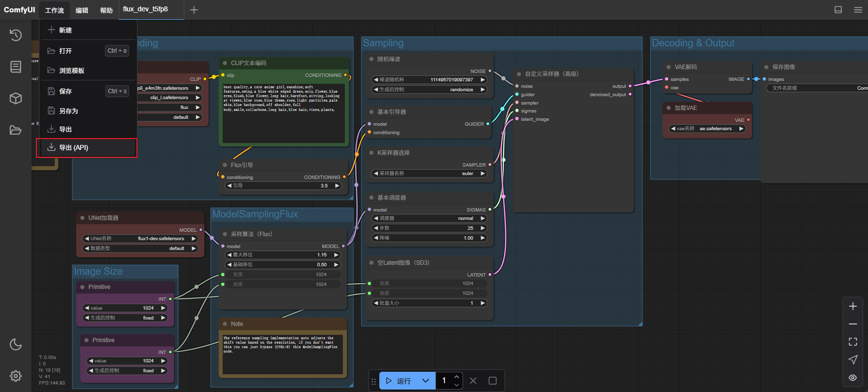Increase the batch count stepper

[x=457, y=377]
